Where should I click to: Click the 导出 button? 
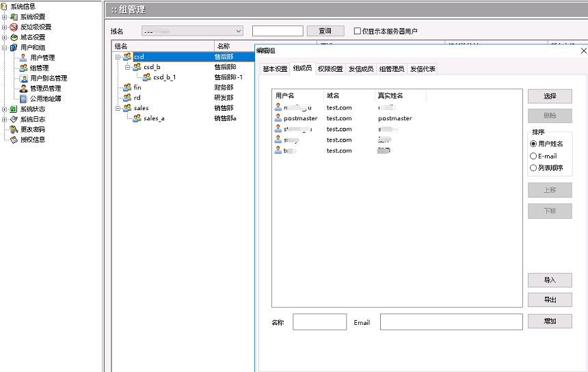(x=550, y=300)
